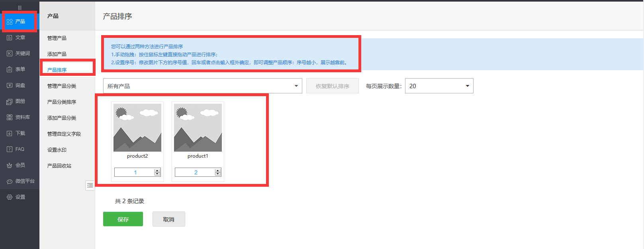644x249 pixels.
Task: Click the 取消 cancel button
Action: pyautogui.click(x=168, y=219)
